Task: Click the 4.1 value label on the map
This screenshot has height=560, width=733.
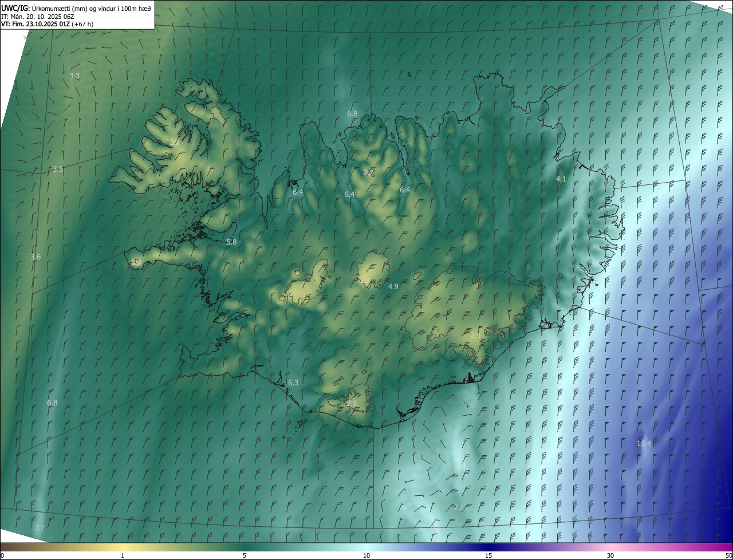Action: coord(561,179)
